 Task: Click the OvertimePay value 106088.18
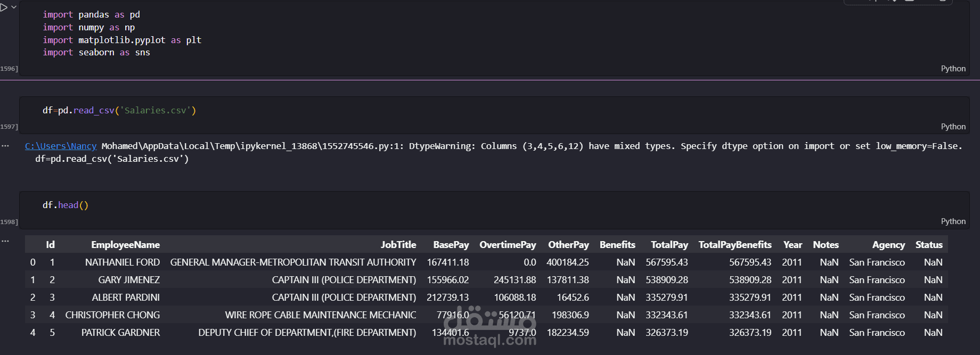[515, 298]
